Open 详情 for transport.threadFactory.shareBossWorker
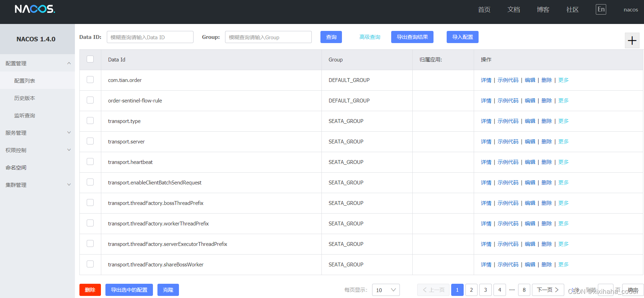Viewport: 644px width, 298px height. pos(486,265)
